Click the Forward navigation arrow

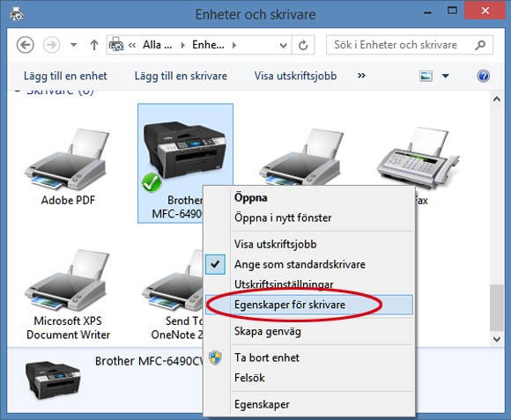click(x=51, y=45)
